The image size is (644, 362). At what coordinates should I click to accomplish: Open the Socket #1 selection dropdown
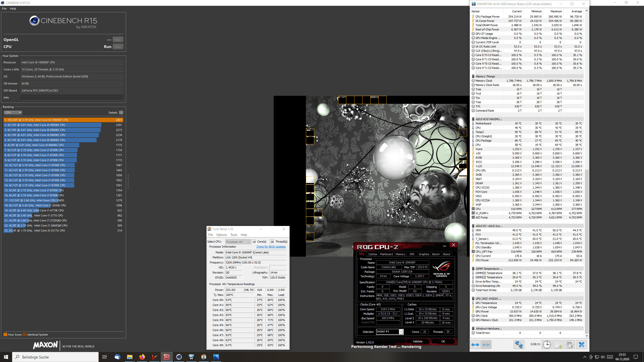[390, 332]
